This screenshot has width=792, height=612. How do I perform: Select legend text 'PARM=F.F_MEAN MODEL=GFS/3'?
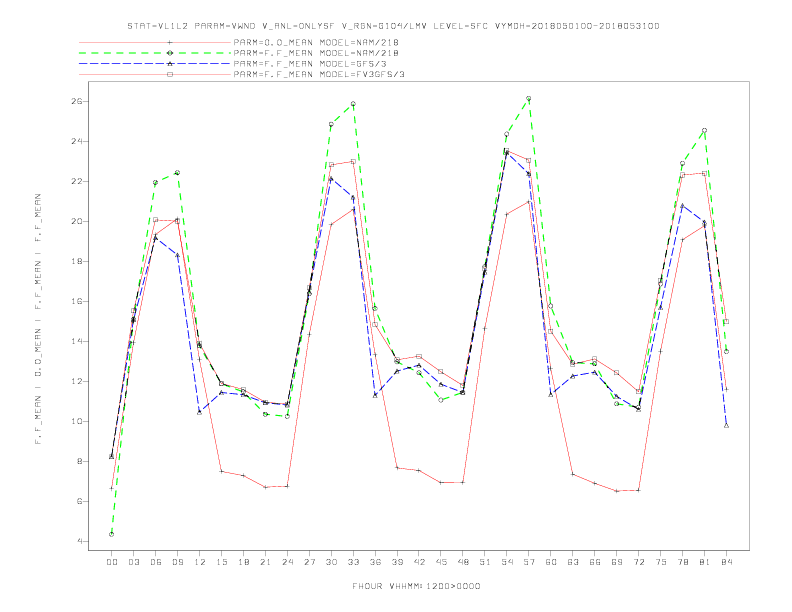[x=310, y=64]
